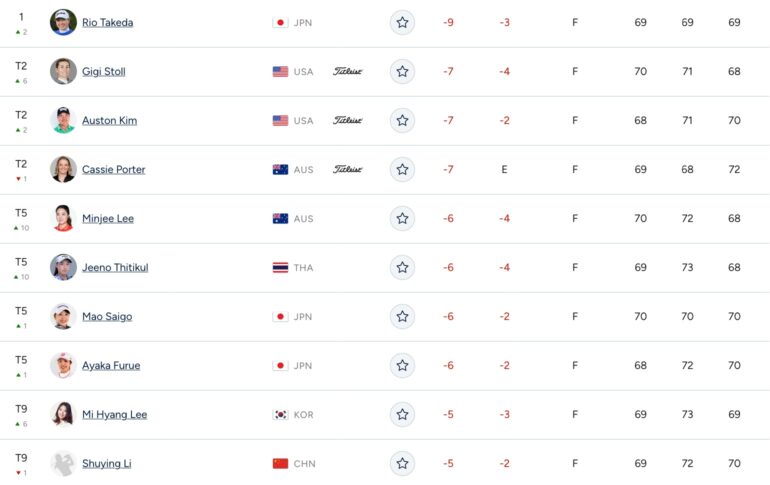Click Cassie Porter's avatar thumbnail
The height and width of the screenshot is (485, 770).
point(63,169)
